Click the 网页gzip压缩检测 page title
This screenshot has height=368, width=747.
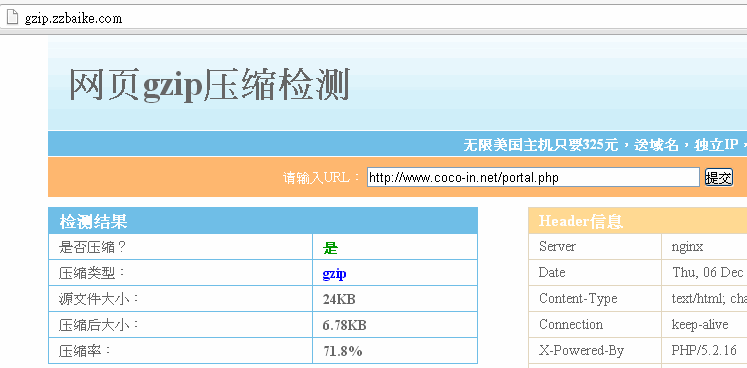(210, 85)
